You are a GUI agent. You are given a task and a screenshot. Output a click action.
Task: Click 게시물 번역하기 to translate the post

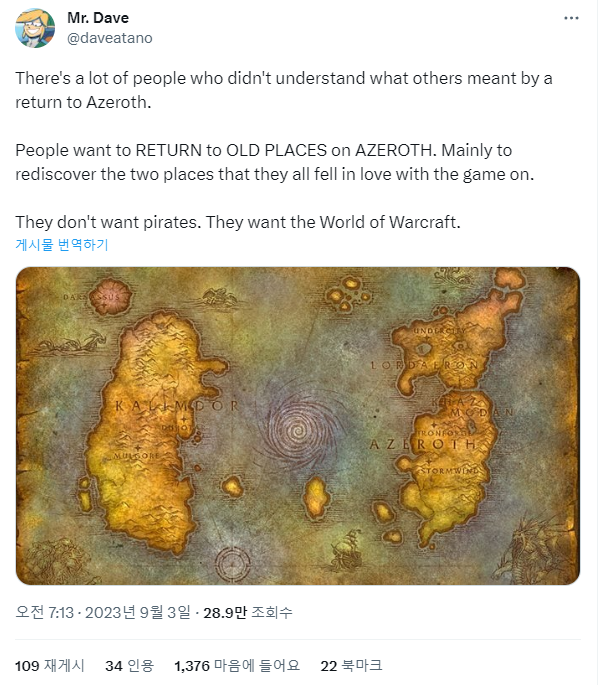click(x=62, y=244)
